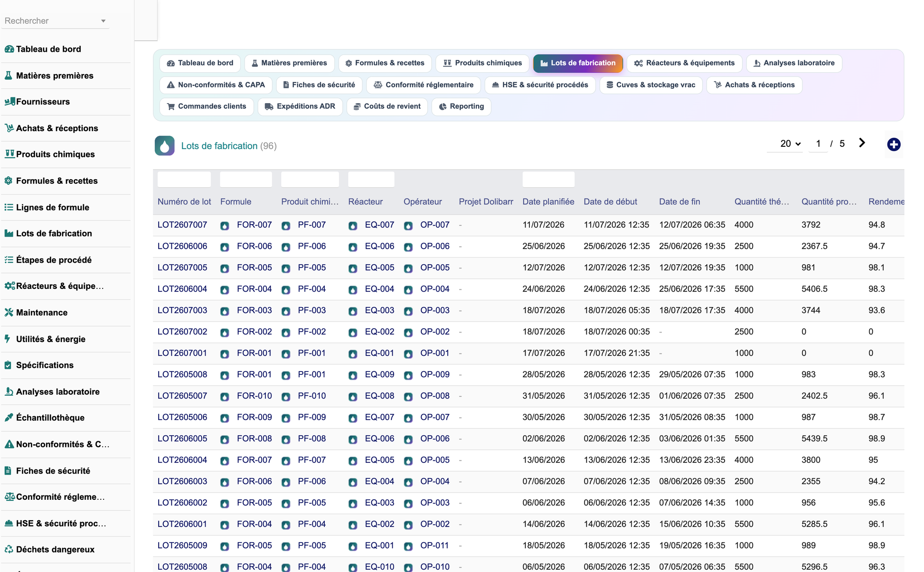924x572 pixels.
Task: Open lot LOT2605009 link
Action: click(182, 545)
